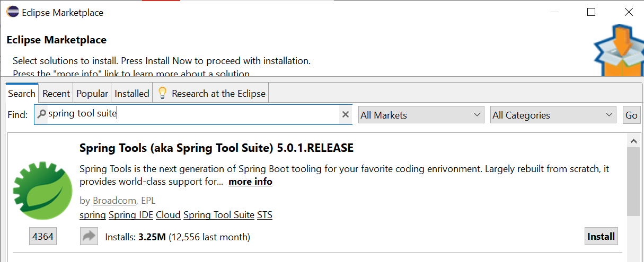This screenshot has width=644, height=262.
Task: Click the Cloud tag link
Action: coord(168,215)
